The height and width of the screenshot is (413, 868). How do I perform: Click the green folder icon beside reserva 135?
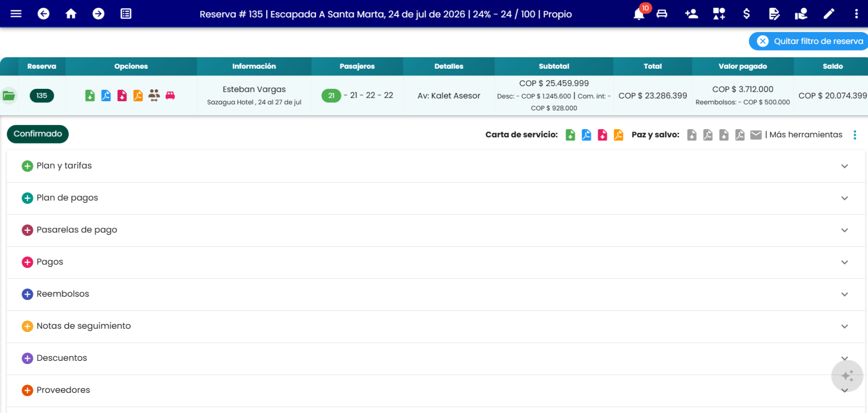(x=9, y=96)
